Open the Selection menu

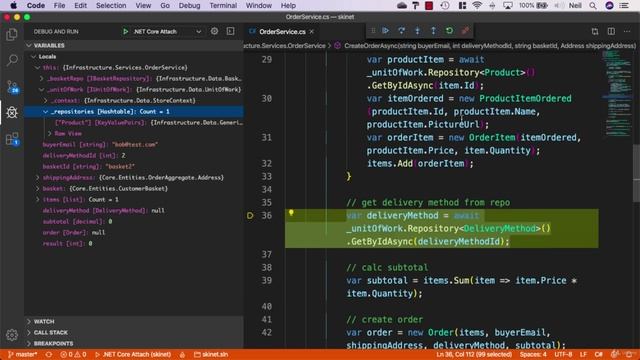111,5
